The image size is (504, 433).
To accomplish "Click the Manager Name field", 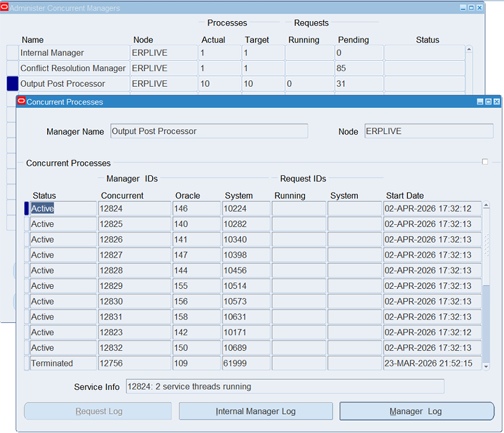I will pyautogui.click(x=208, y=131).
